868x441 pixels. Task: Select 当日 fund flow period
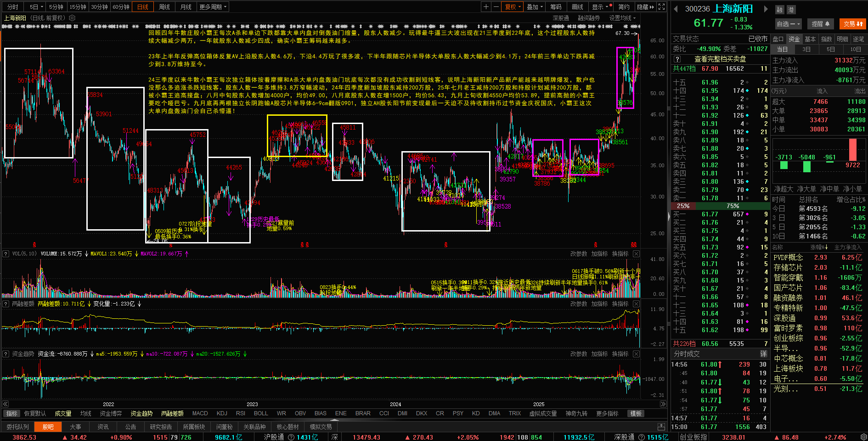pos(782,49)
